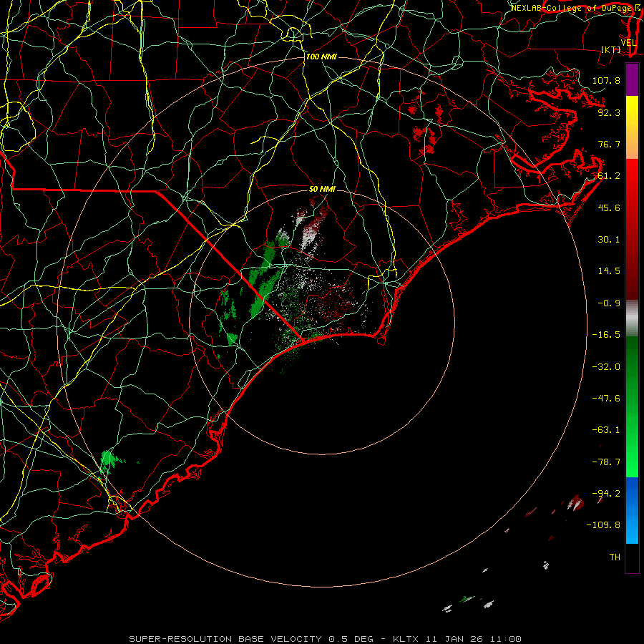This screenshot has height=644, width=644.
Task: Click the 50 NMI range ring label
Action: [x=322, y=189]
